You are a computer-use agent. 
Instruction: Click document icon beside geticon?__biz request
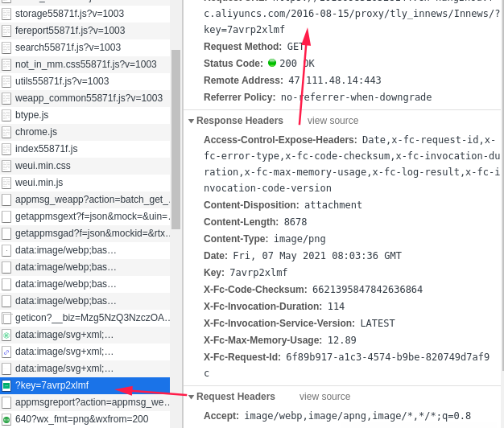coord(6,318)
